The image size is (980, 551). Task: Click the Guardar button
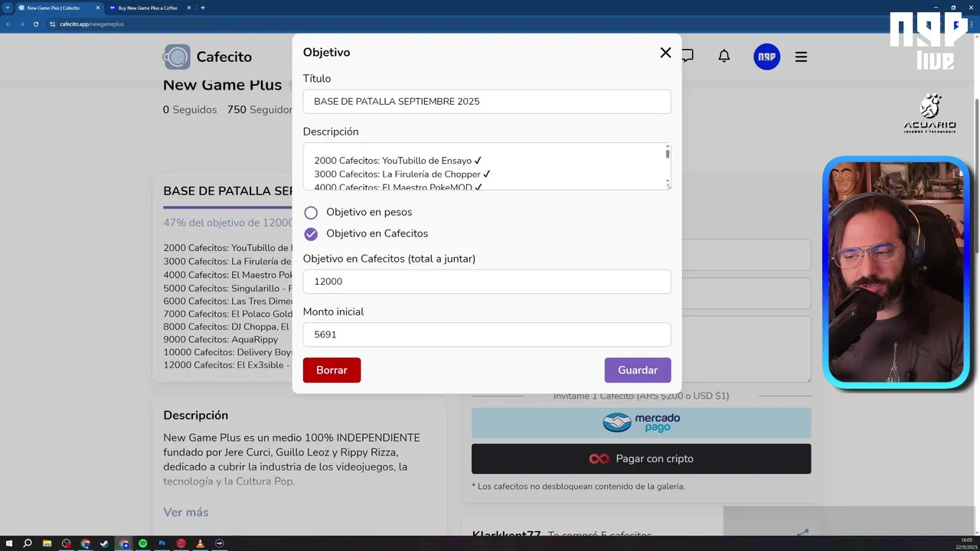638,370
